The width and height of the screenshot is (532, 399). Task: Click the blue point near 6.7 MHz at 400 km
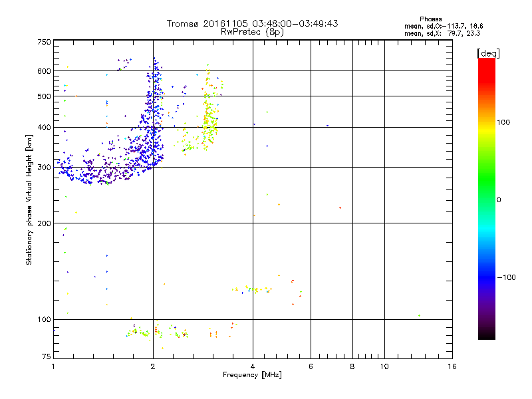click(x=327, y=126)
